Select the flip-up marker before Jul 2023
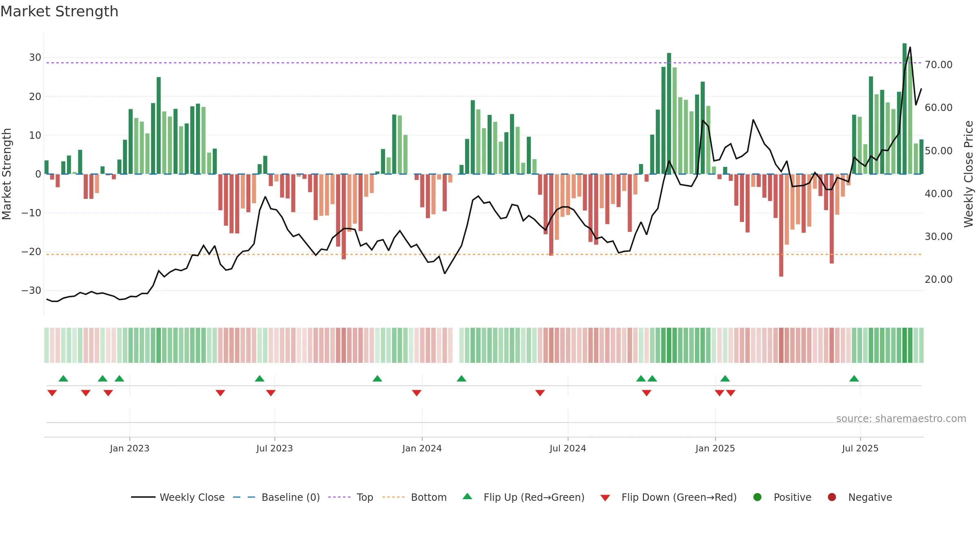This screenshot has height=551, width=980. (260, 378)
